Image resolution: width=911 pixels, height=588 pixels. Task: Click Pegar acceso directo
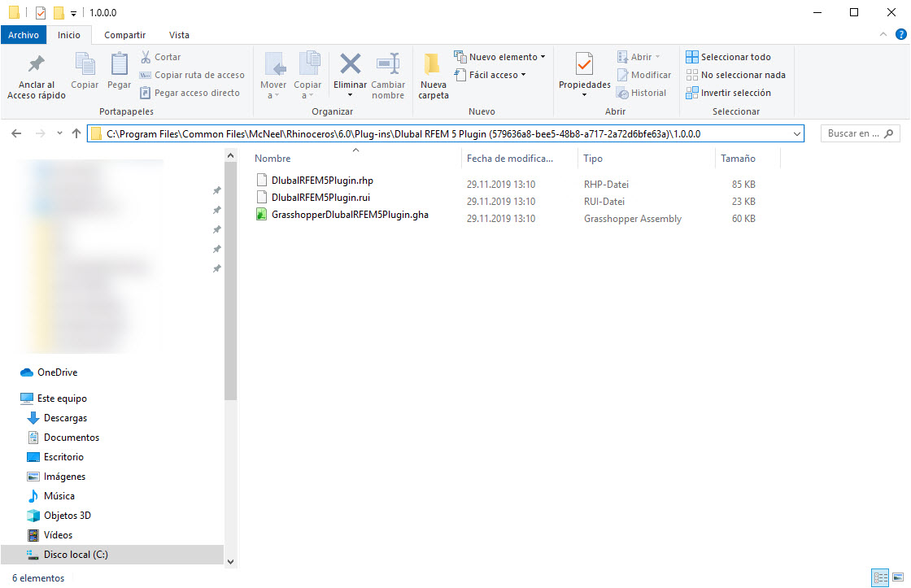tap(190, 93)
